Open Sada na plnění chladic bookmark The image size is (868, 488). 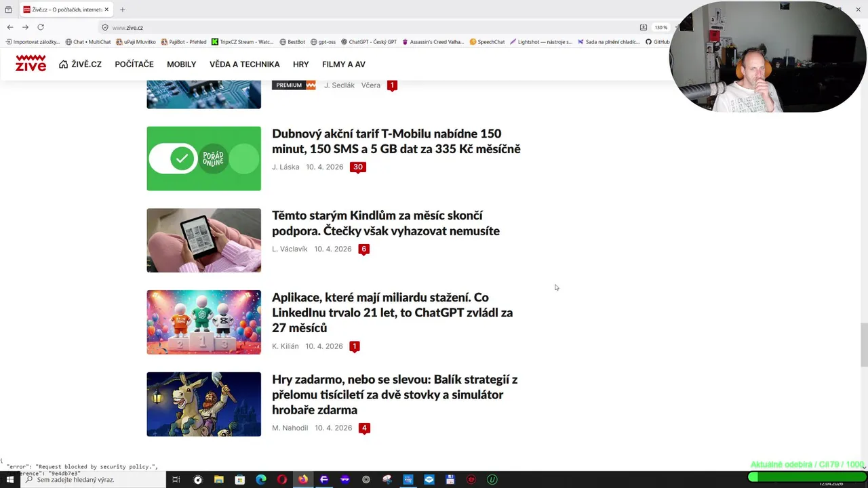(x=608, y=42)
